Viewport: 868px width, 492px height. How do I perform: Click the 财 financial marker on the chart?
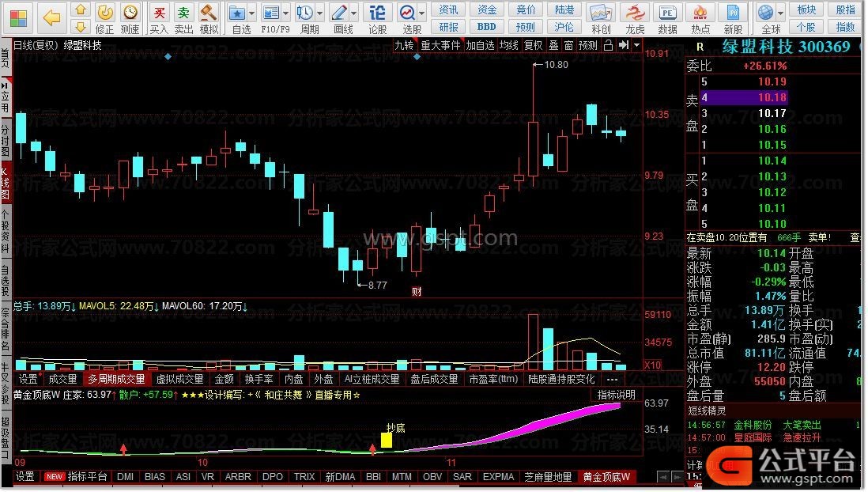tap(417, 291)
